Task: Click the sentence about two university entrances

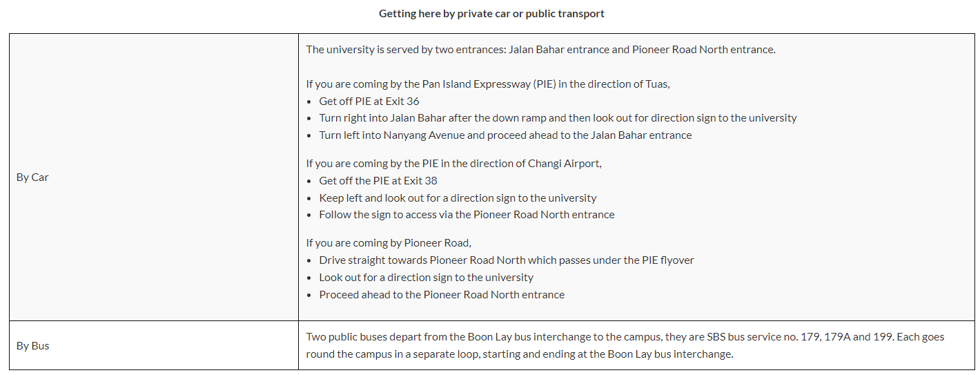Action: pyautogui.click(x=540, y=50)
